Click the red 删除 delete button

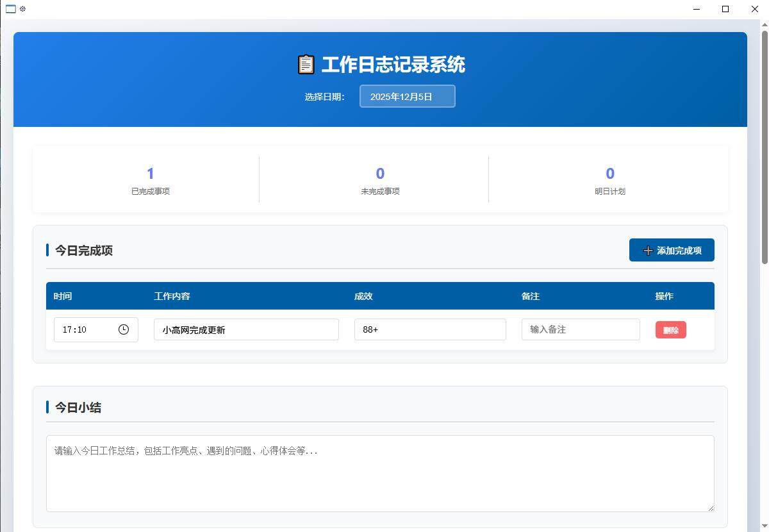click(670, 329)
